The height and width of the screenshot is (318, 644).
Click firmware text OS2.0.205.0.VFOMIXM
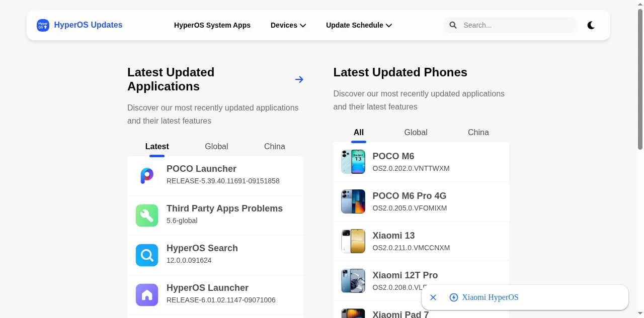(410, 208)
